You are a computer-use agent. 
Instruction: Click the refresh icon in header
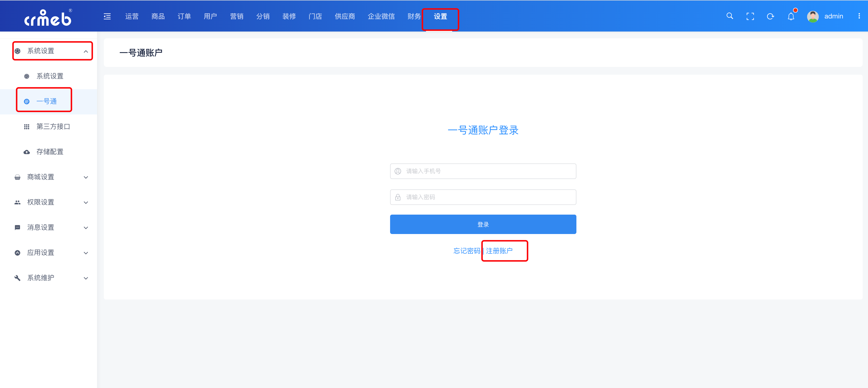point(770,16)
